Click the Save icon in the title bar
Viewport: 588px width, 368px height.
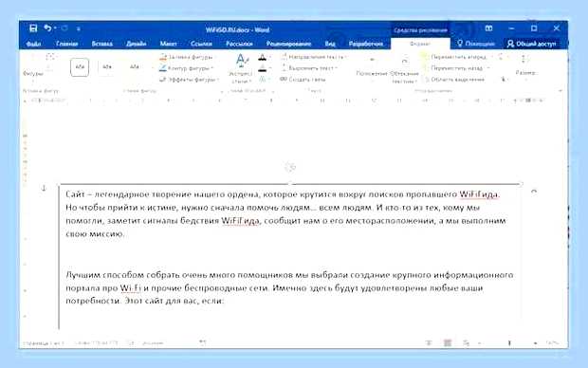pyautogui.click(x=33, y=28)
